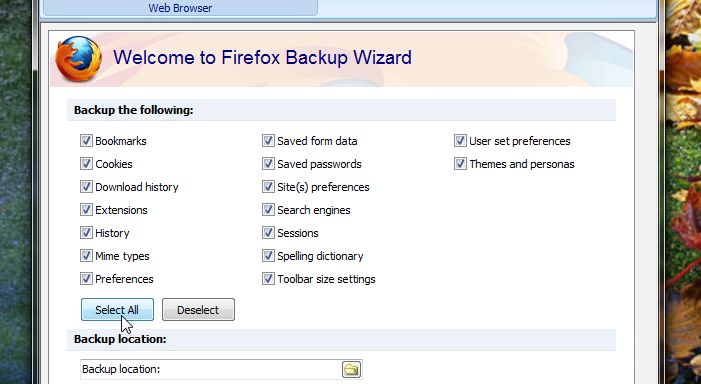This screenshot has height=384, width=701.
Task: Uncheck History in the backup list
Action: coord(86,233)
